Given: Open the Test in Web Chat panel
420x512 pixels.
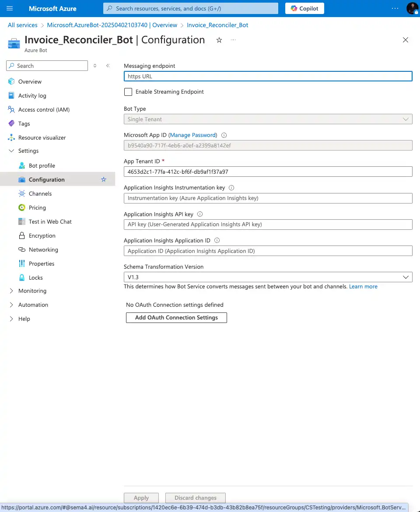Looking at the screenshot, I should click(x=49, y=221).
